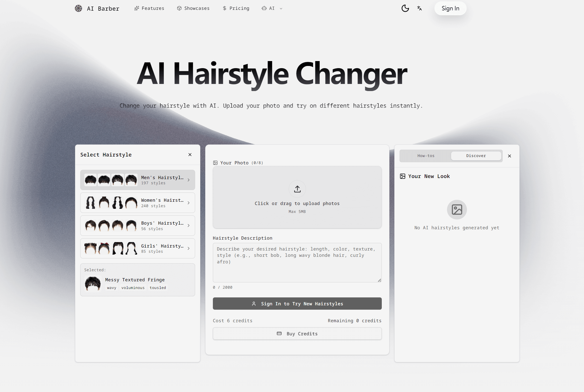This screenshot has width=584, height=392.
Task: Click first Women's hairstyle thumbnail
Action: pos(91,203)
